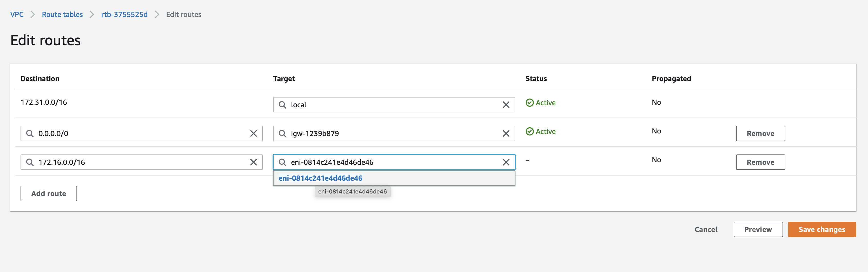The width and height of the screenshot is (868, 272).
Task: Remove the 172.16.0.0/16 route
Action: [x=760, y=162]
